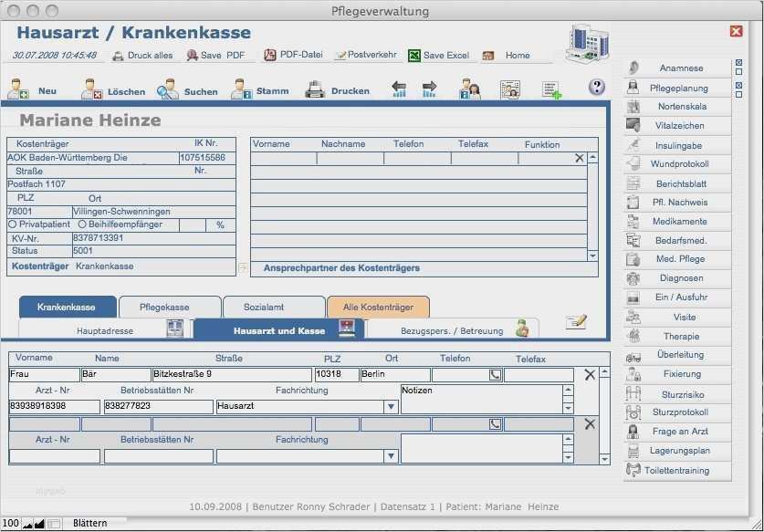Click the Neu new record icon
This screenshot has width=764, height=532.
18,89
